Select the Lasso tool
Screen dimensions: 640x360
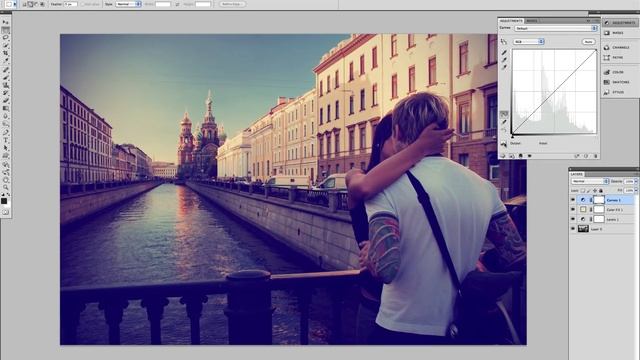[x=6, y=37]
